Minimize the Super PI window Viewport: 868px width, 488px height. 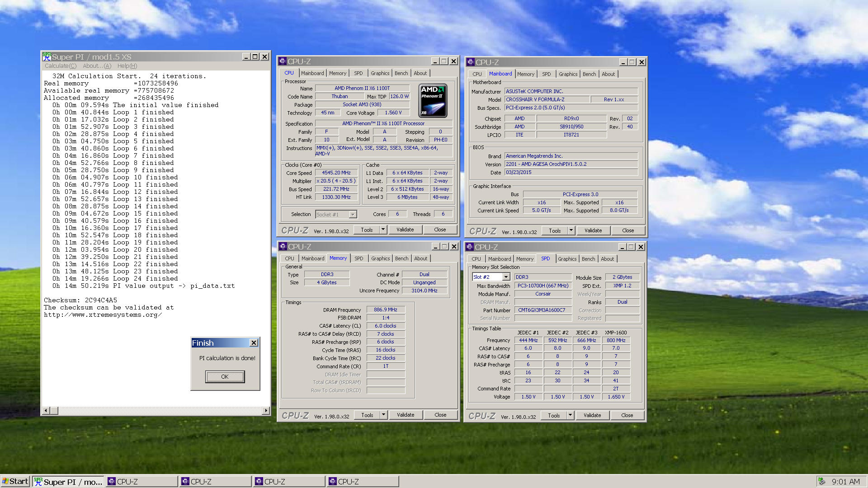[x=246, y=56]
